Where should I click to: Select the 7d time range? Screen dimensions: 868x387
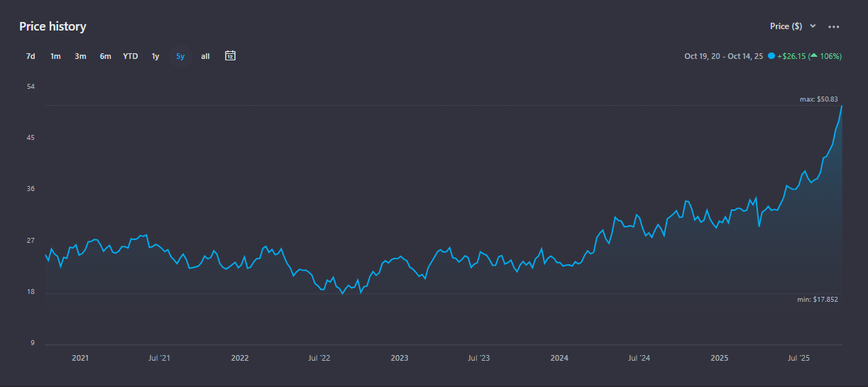click(31, 56)
